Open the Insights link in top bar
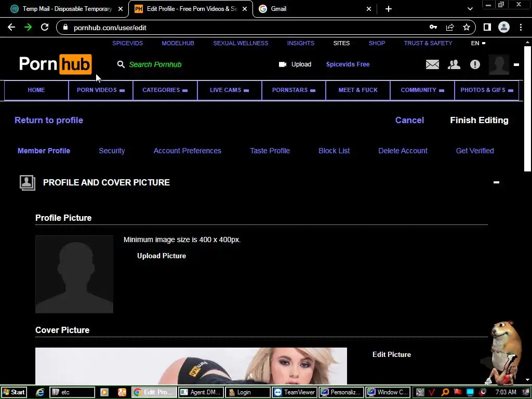532x399 pixels. coord(301,43)
